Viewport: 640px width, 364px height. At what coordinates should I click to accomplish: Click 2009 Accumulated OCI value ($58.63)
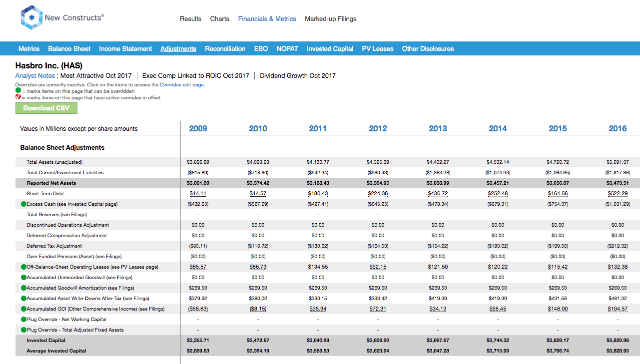[x=198, y=309]
